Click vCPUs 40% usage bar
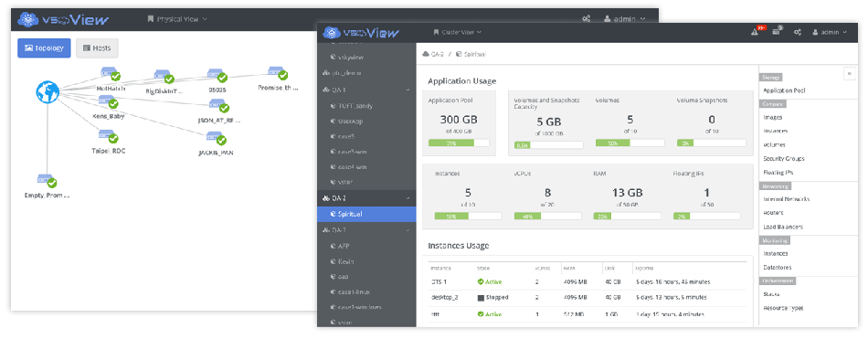This screenshot has width=868, height=339. (x=547, y=217)
